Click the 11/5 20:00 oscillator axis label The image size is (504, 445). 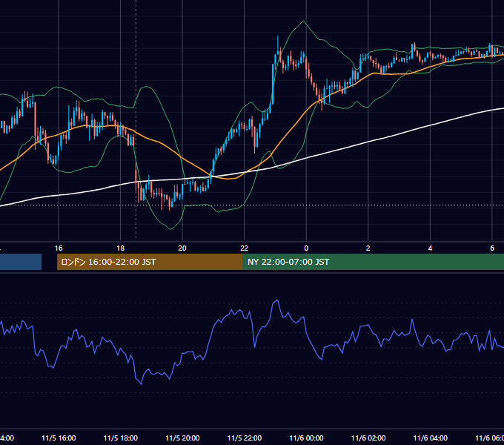pyautogui.click(x=182, y=438)
